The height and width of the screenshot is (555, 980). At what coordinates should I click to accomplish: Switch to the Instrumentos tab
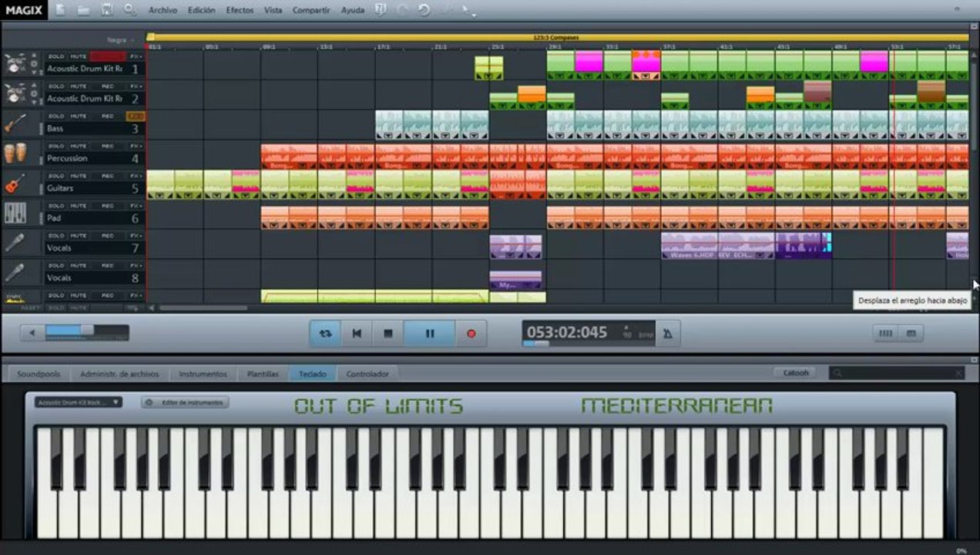click(x=203, y=374)
